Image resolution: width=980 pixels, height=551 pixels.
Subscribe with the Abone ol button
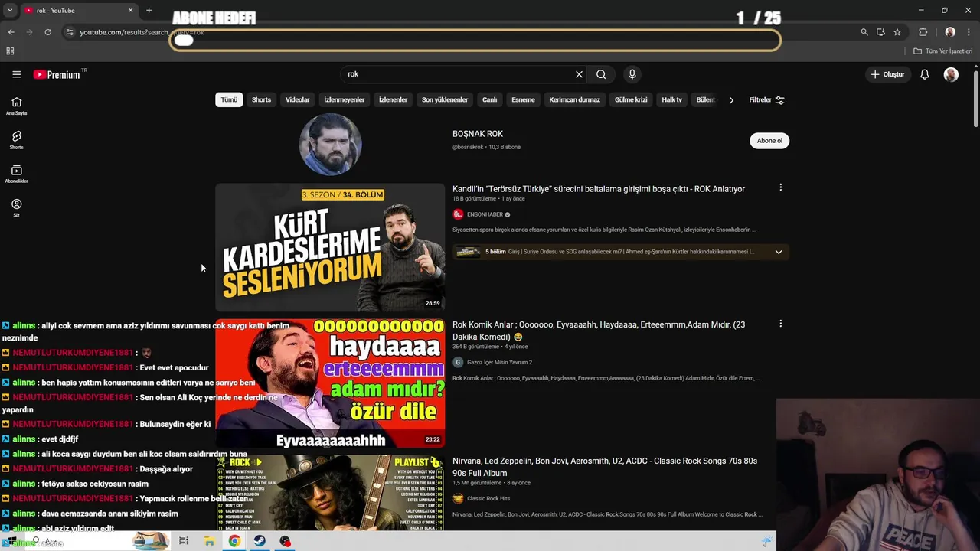tap(769, 141)
